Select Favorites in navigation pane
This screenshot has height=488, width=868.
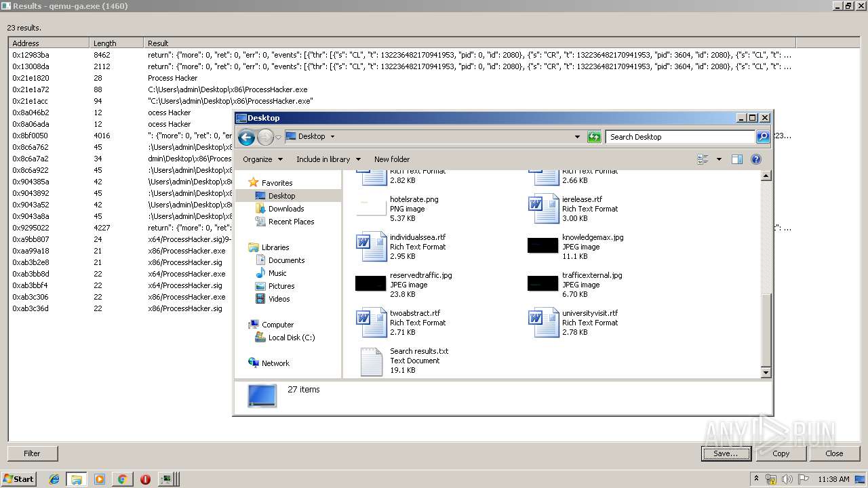pos(277,183)
